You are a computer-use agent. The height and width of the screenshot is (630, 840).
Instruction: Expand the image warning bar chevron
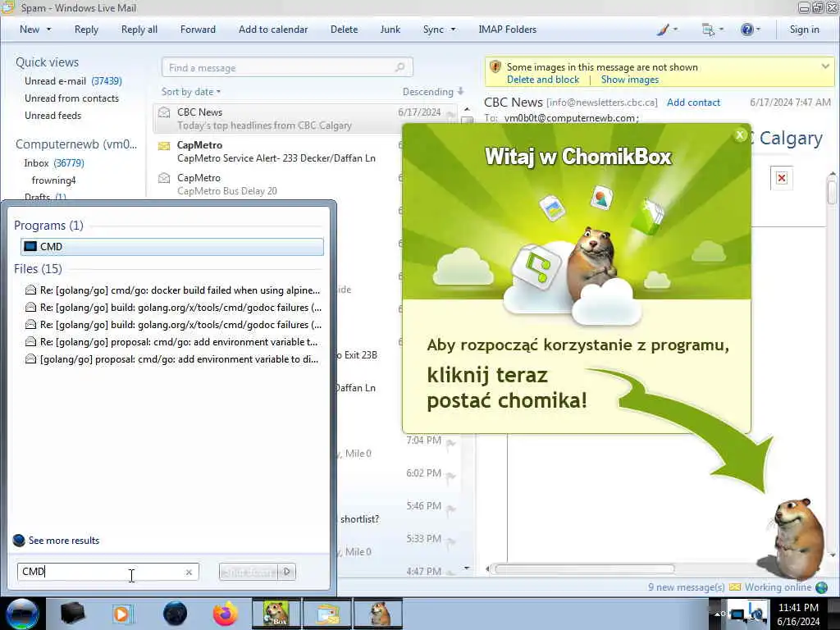[x=825, y=66]
